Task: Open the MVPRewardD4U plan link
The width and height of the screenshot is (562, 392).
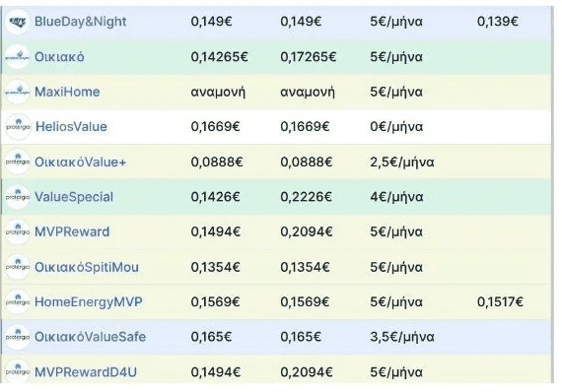Action: coord(86,372)
